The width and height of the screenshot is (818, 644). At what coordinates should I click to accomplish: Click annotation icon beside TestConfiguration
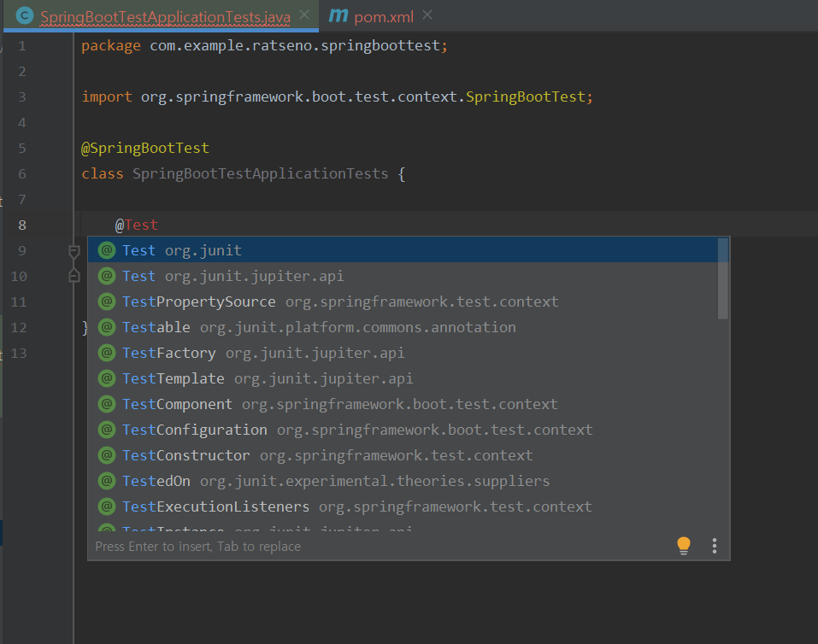click(x=107, y=430)
